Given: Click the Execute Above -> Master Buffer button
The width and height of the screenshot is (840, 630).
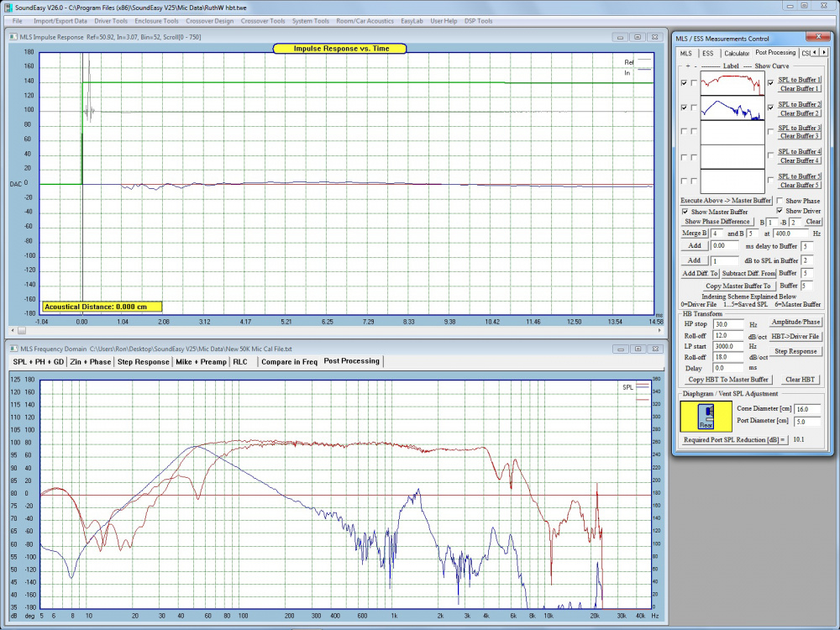Looking at the screenshot, I should point(726,201).
